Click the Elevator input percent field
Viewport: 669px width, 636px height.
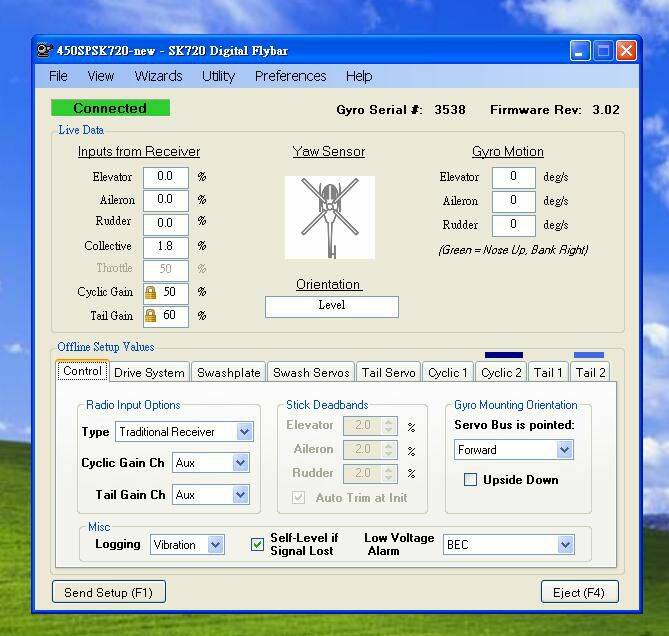click(166, 177)
